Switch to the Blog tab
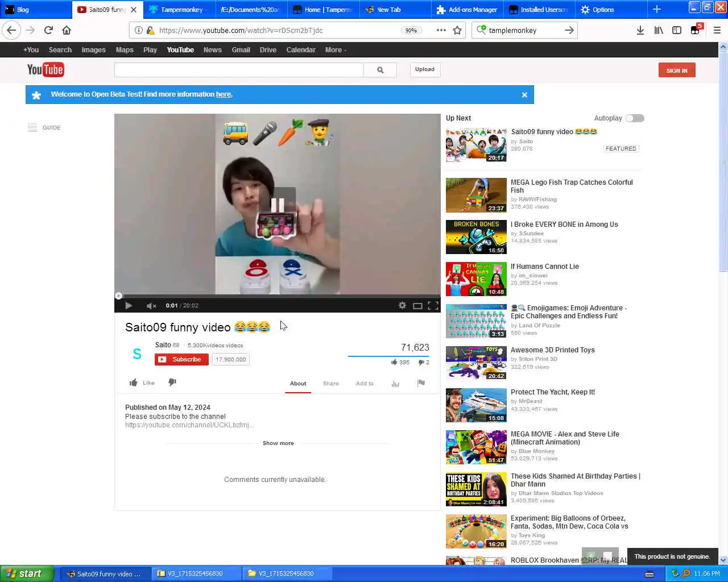Image resolution: width=728 pixels, height=582 pixels. pyautogui.click(x=35, y=9)
